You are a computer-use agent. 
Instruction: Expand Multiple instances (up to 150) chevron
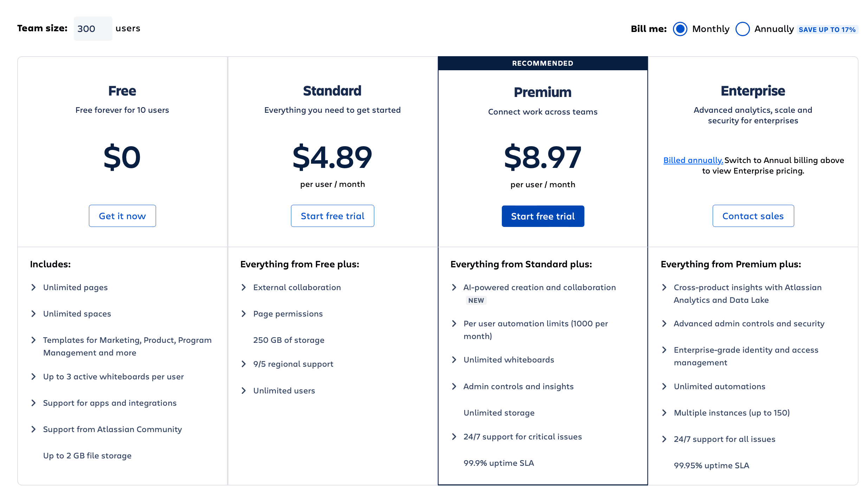point(664,413)
